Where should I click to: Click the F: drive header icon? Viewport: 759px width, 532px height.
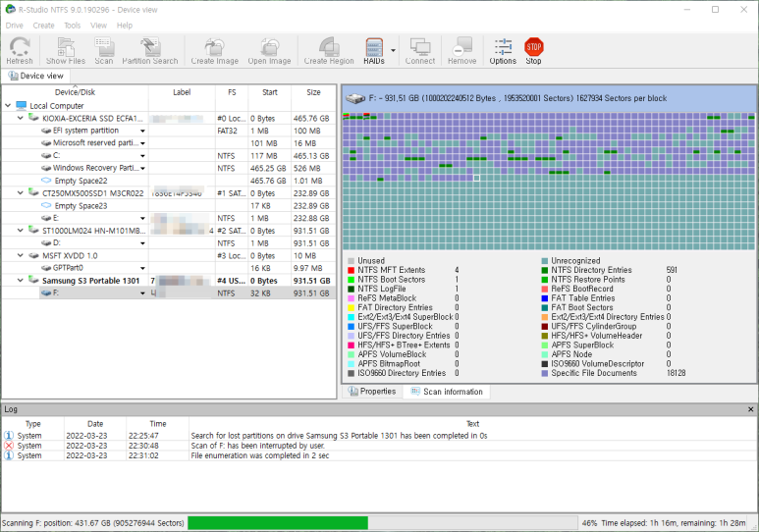pyautogui.click(x=355, y=98)
